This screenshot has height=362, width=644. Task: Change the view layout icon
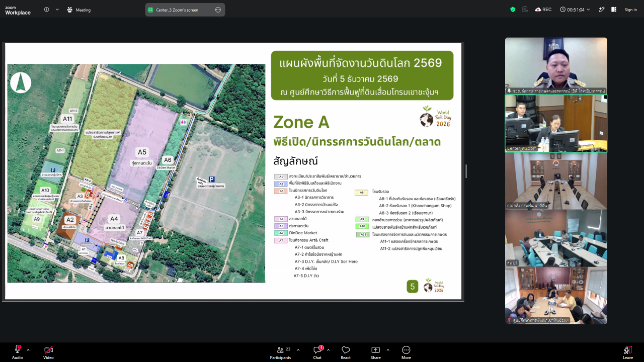pos(614,10)
